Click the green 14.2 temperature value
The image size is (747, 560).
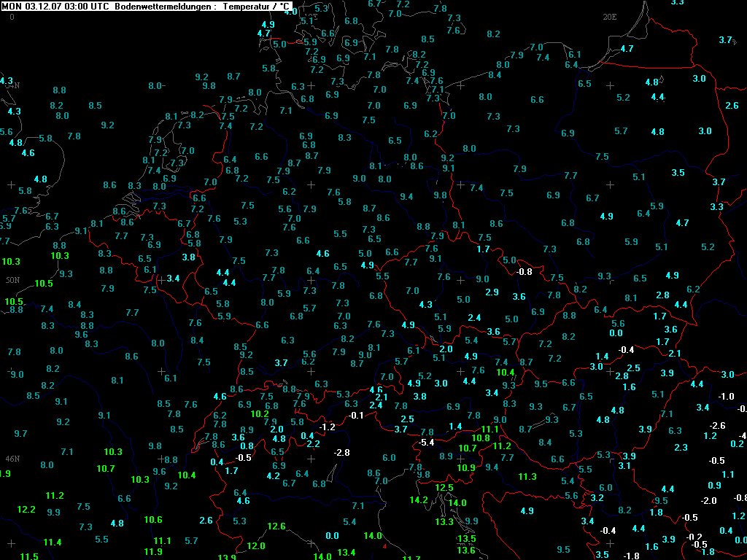(x=419, y=500)
